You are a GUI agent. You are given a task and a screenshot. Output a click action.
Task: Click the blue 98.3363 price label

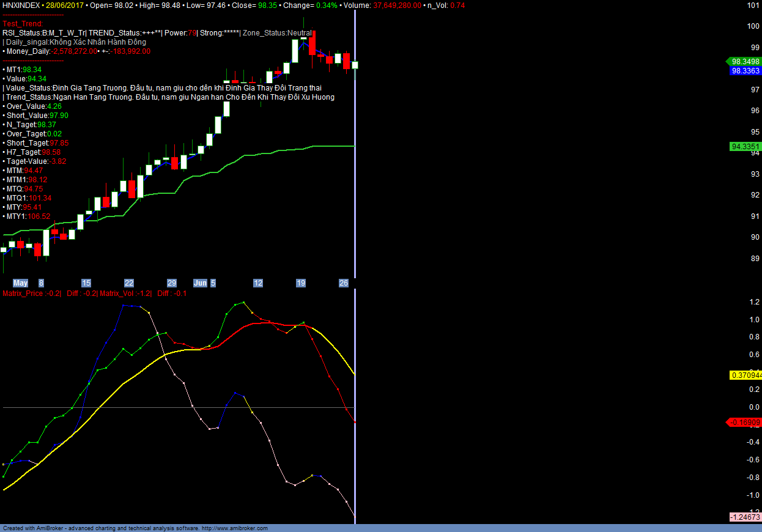tap(745, 71)
